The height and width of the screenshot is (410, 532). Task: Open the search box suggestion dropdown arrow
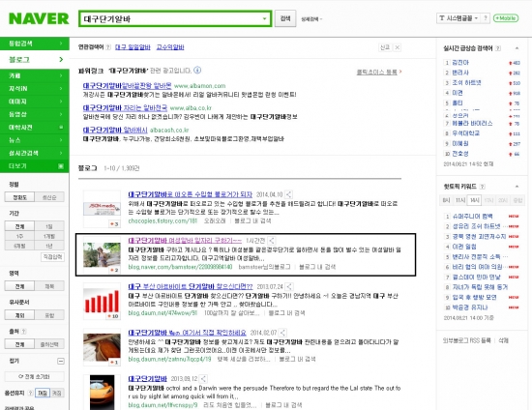264,18
